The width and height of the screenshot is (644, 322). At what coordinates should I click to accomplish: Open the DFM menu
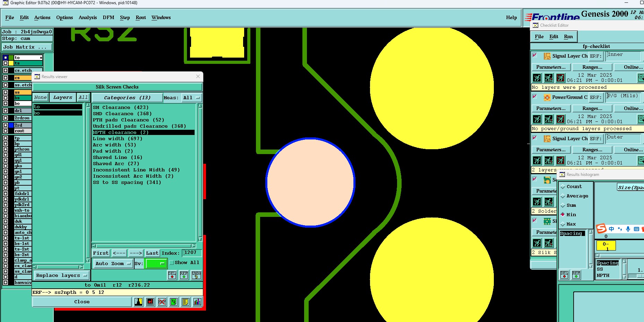point(109,18)
